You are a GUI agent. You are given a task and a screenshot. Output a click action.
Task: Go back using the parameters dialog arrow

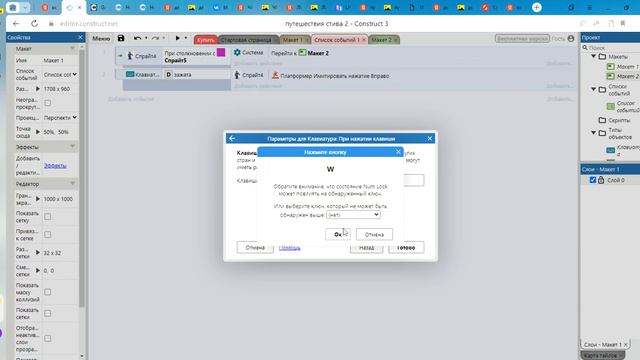click(x=232, y=138)
